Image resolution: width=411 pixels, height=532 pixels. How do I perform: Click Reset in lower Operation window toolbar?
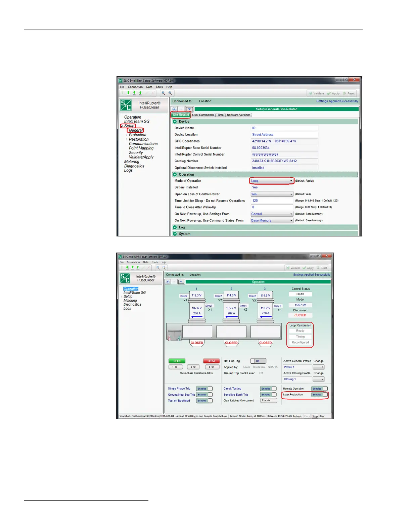[322, 268]
